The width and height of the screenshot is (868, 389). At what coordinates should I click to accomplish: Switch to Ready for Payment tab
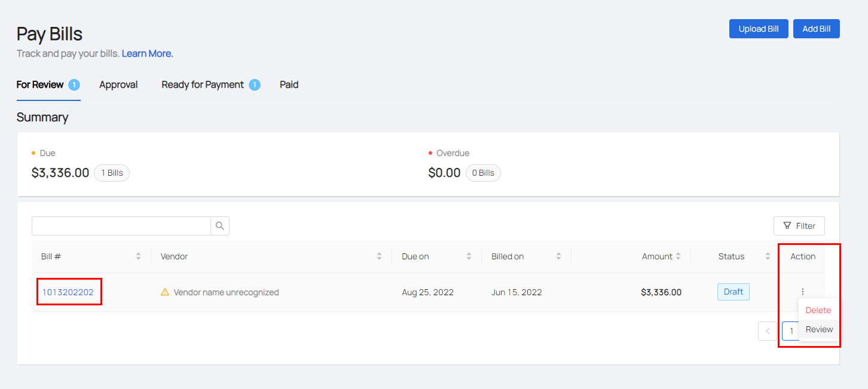click(203, 85)
